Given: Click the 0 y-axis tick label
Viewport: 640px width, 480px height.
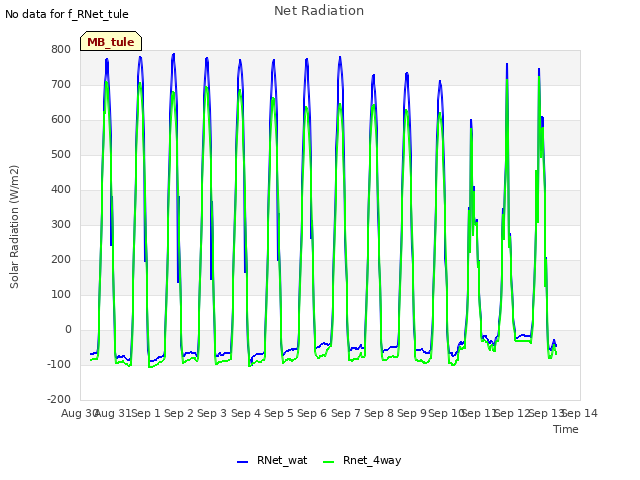Looking at the screenshot, I should pyautogui.click(x=68, y=329).
